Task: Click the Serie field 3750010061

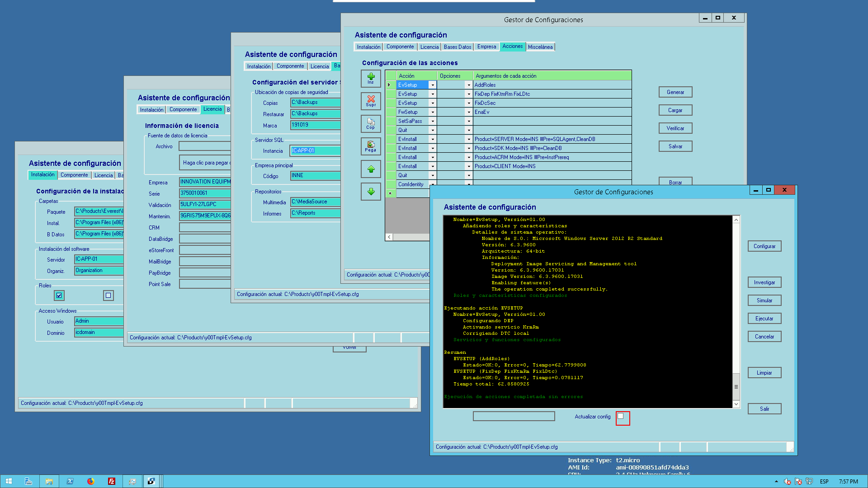Action: pos(205,193)
